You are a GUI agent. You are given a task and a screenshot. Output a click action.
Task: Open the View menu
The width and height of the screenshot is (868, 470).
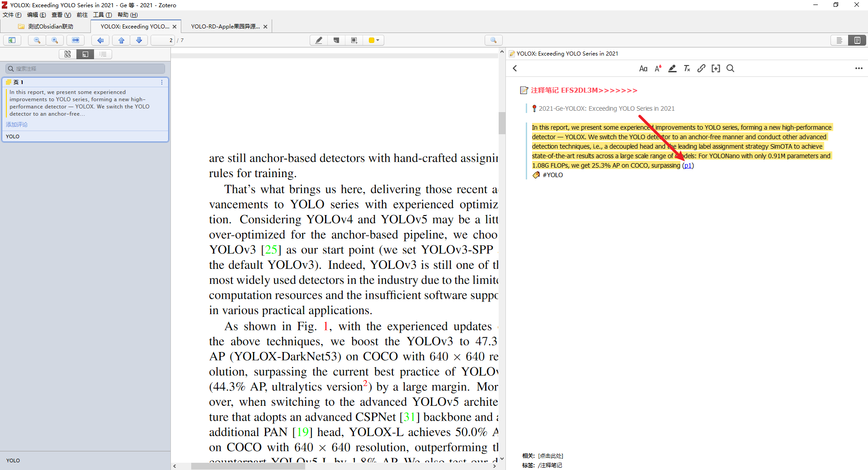[61, 15]
